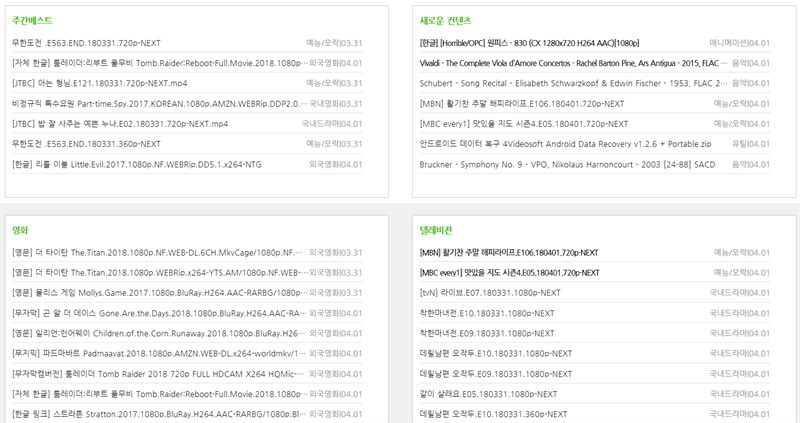Image resolution: width=800 pixels, height=423 pixels.
Task: Open 데릴남편 오작두 E09 1080p-NEXT entry
Action: point(496,374)
